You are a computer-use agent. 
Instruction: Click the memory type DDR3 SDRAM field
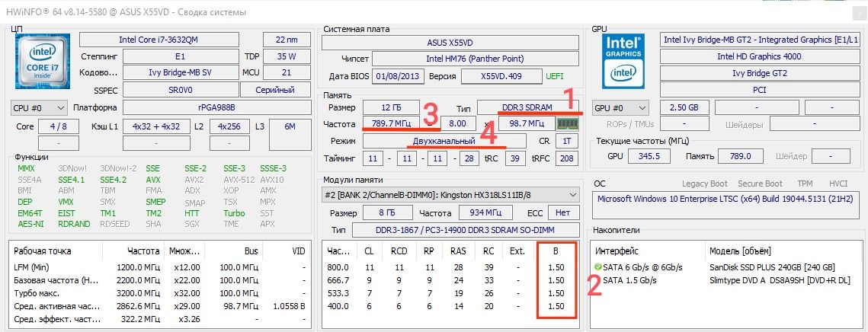coord(528,107)
